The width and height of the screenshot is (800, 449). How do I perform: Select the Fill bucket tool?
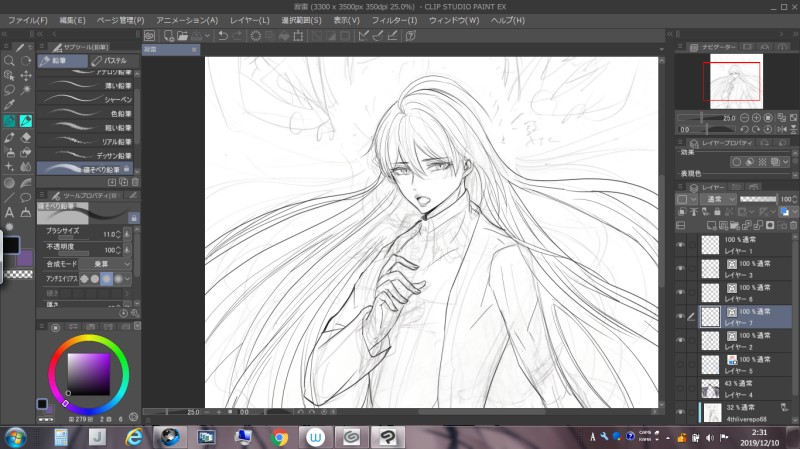(x=26, y=152)
